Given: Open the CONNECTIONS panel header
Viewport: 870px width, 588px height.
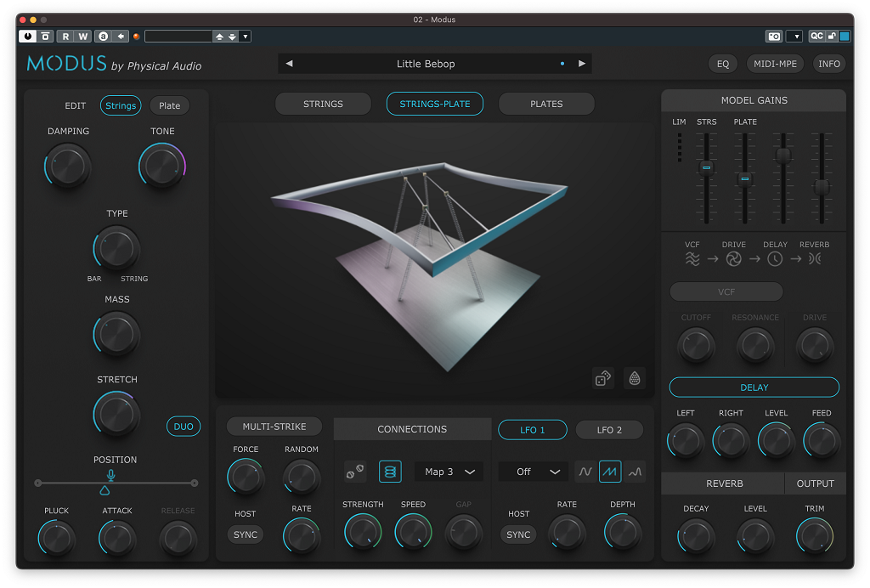Looking at the screenshot, I should (x=412, y=429).
